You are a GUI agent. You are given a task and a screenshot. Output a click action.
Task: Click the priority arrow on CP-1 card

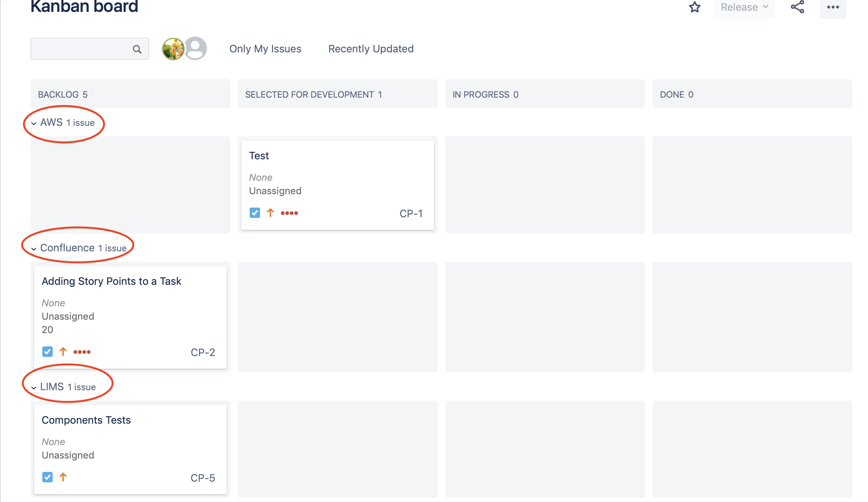pyautogui.click(x=270, y=213)
